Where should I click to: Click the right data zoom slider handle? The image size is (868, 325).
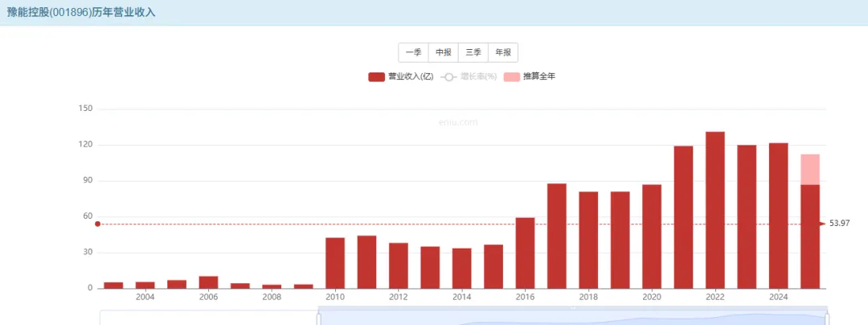[827, 319]
